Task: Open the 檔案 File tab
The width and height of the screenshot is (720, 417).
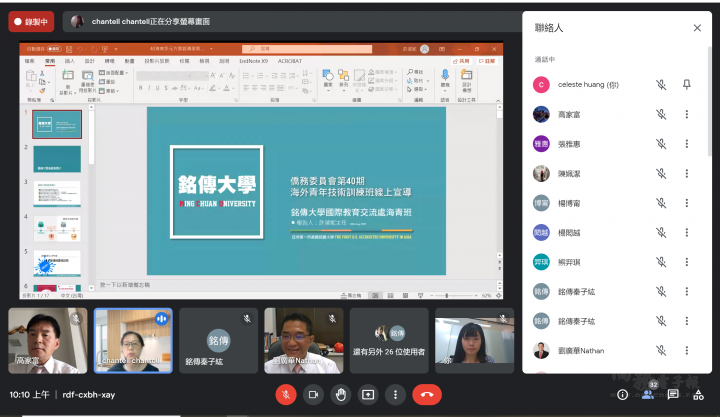Action: click(30, 61)
